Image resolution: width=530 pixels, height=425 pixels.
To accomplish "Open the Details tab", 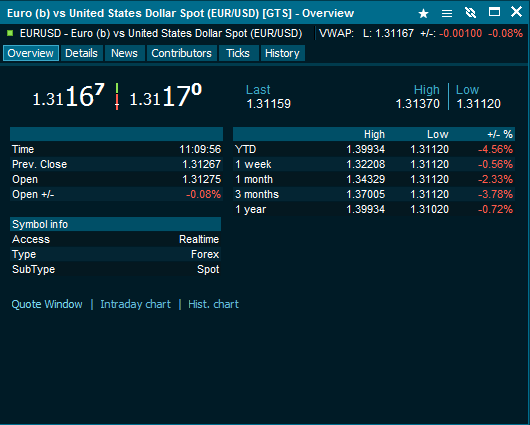I will pyautogui.click(x=81, y=53).
